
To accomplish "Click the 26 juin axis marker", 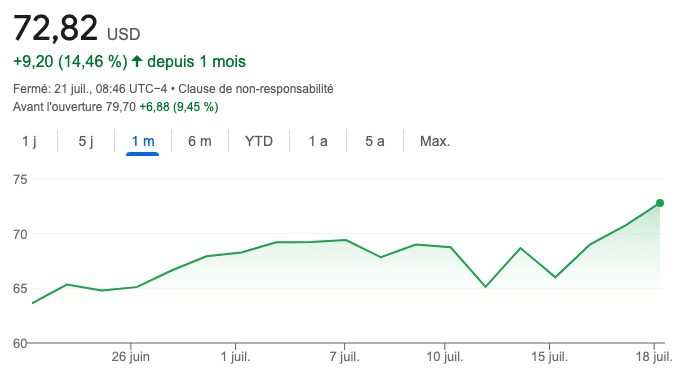I will point(130,357).
